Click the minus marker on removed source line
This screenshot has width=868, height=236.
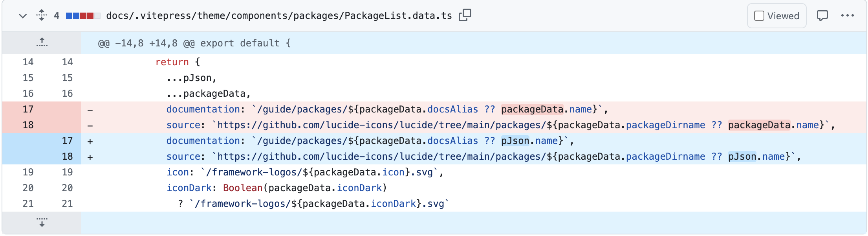[90, 125]
